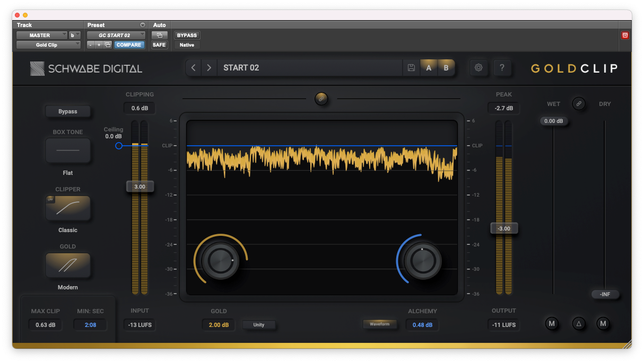Switch to preset slot A

coord(429,68)
